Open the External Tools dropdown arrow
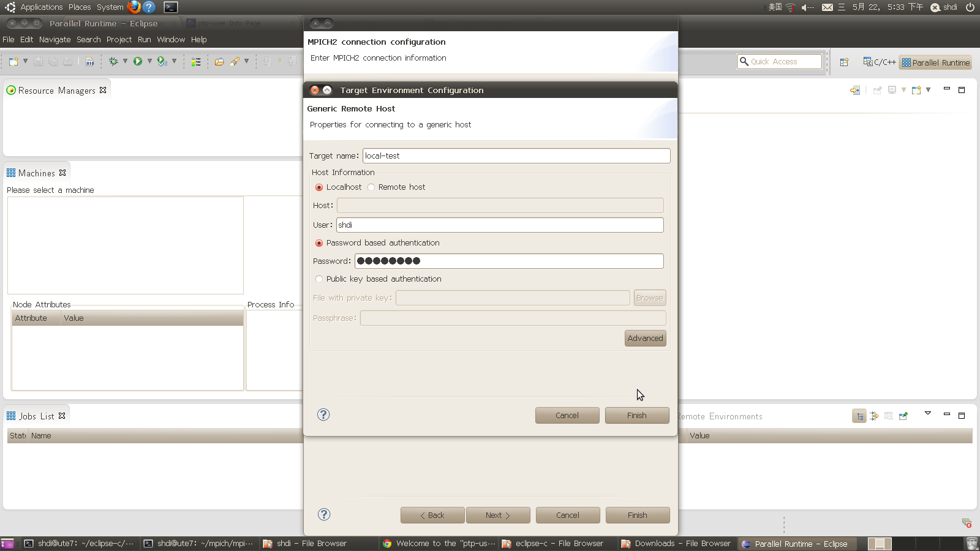This screenshot has height=551, width=980. [x=174, y=61]
